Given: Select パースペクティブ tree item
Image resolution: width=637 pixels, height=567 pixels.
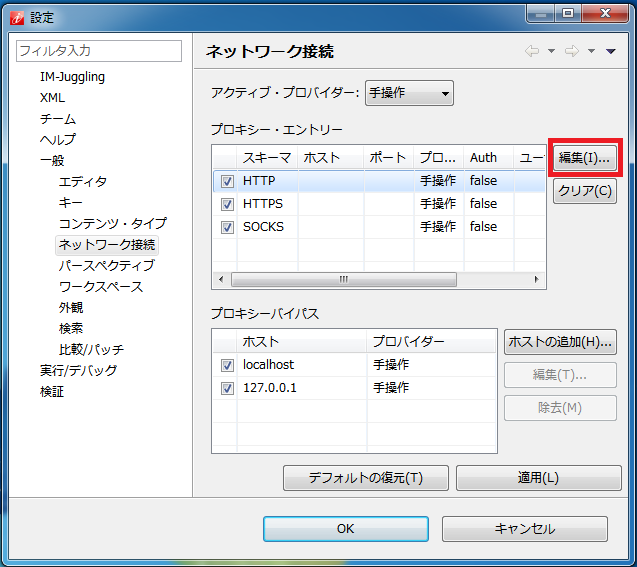Looking at the screenshot, I should click(x=106, y=266).
